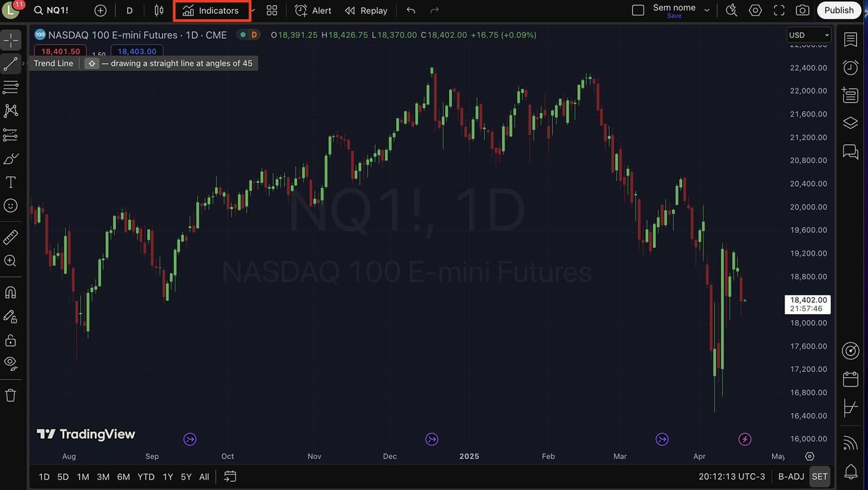
Task: Toggle the magnet mode
Action: pyautogui.click(x=11, y=293)
